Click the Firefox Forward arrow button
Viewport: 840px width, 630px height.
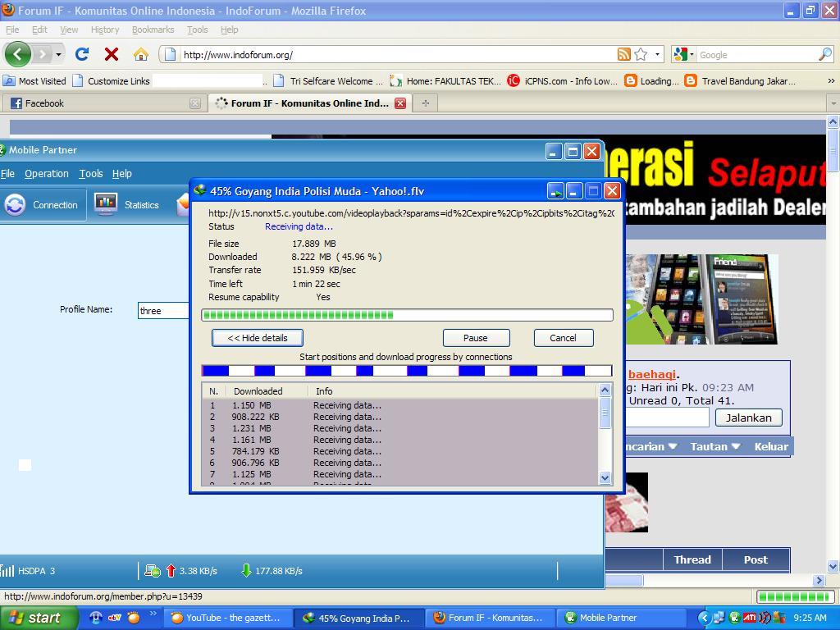coord(43,54)
